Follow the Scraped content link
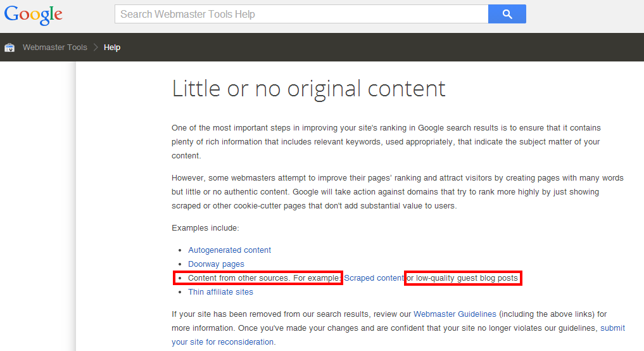 [374, 278]
